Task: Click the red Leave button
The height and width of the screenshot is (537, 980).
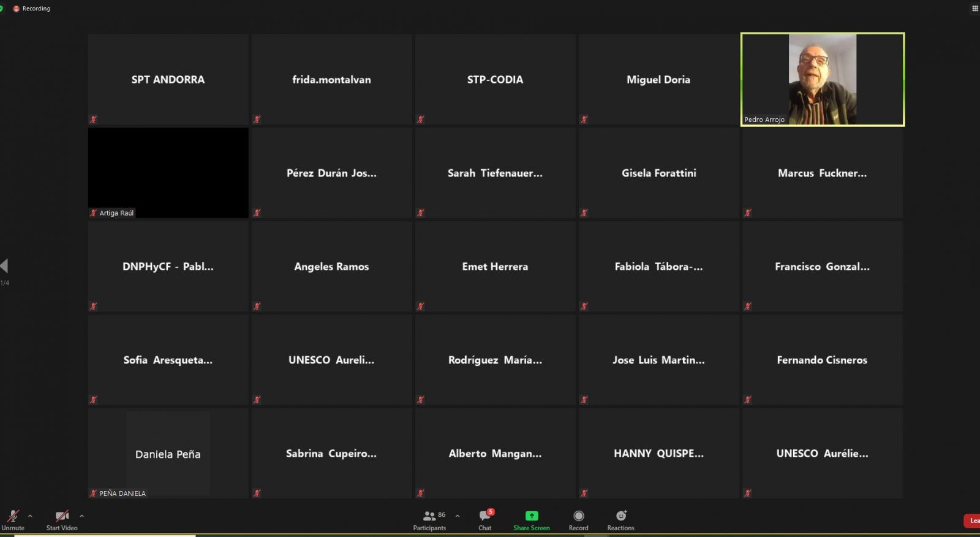Action: [x=972, y=520]
